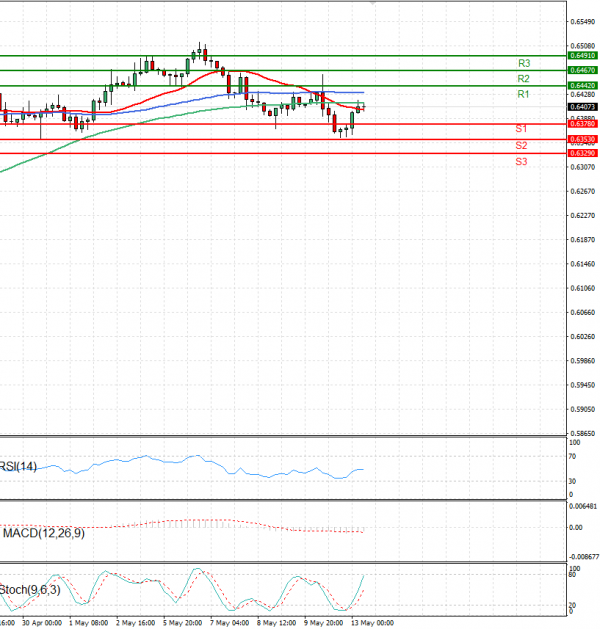Click the 0.58650 price axis value
Screen dimensions: 600x629
583,434
